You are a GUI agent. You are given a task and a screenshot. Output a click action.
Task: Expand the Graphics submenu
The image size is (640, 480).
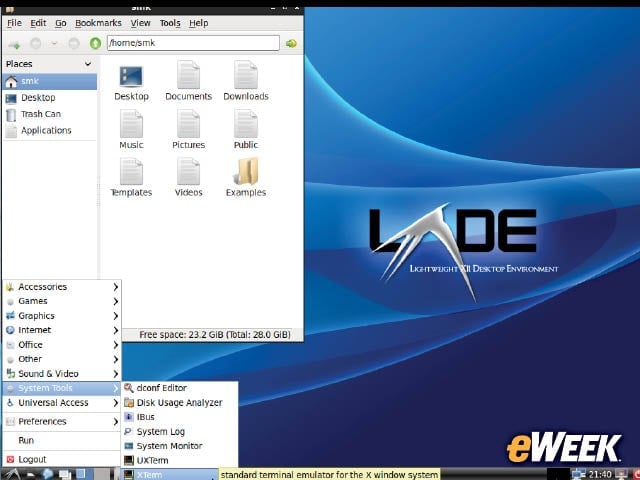[x=62, y=316]
